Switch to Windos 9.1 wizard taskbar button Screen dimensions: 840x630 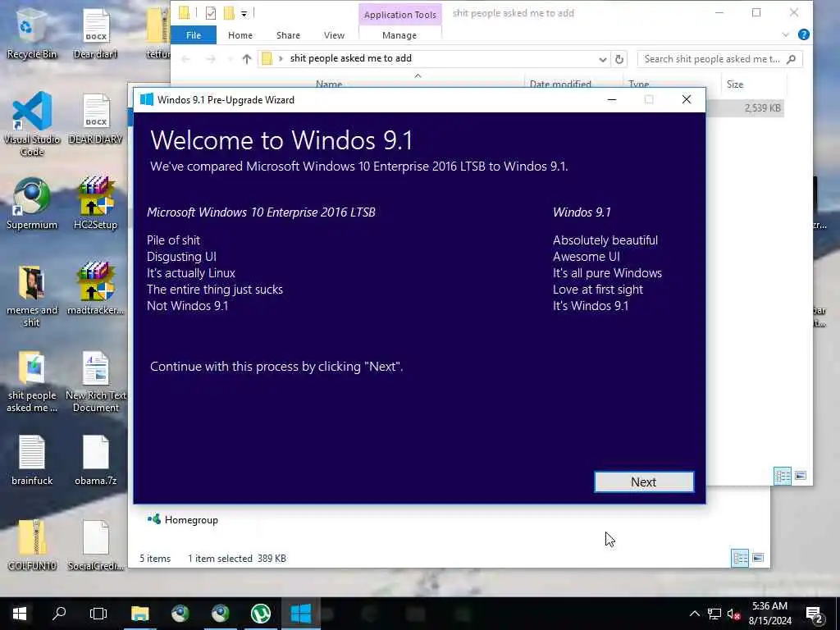point(301,614)
